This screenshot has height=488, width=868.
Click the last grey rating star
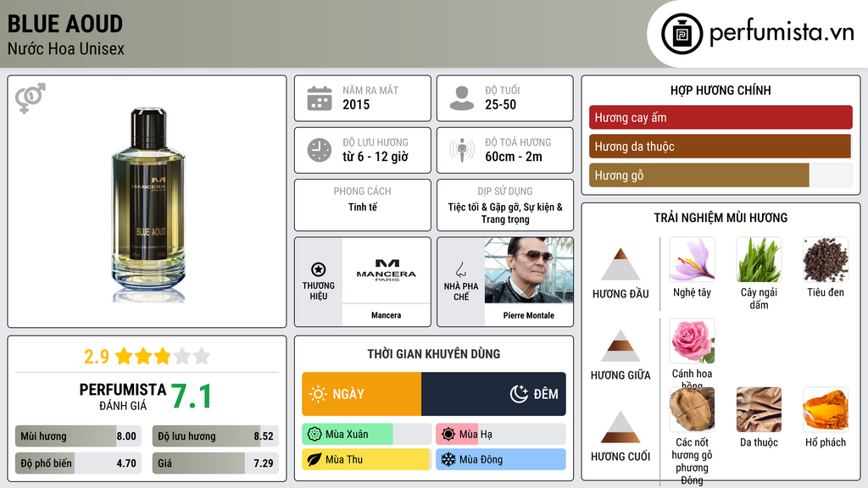pos(202,356)
